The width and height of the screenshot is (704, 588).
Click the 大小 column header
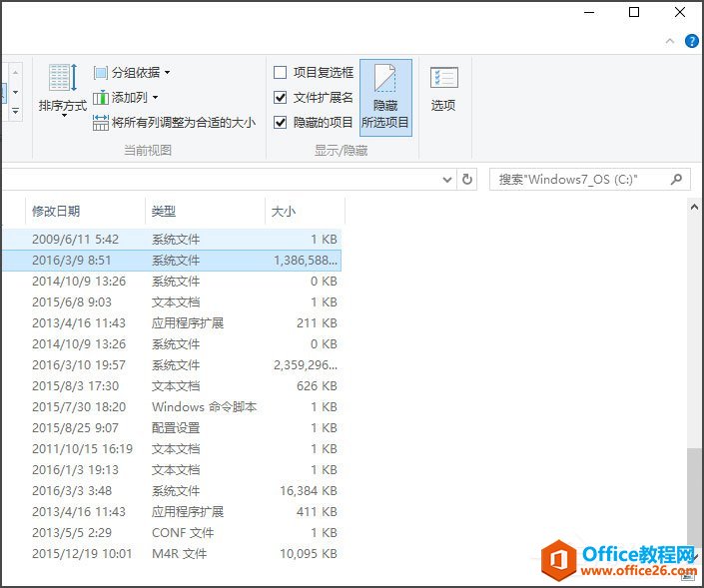coord(283,212)
